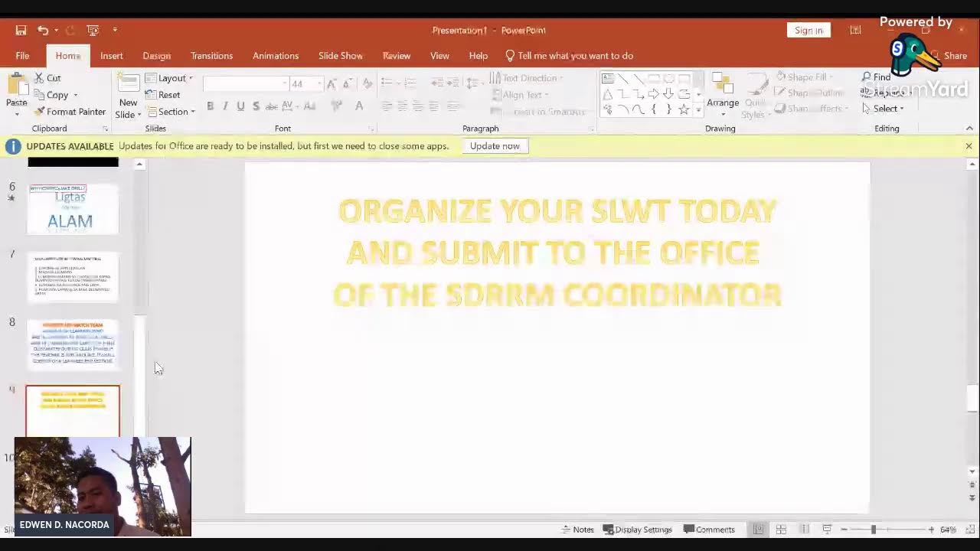Screen dimensions: 980x551
Task: Switch to the Slide Show tab
Action: [x=341, y=56]
